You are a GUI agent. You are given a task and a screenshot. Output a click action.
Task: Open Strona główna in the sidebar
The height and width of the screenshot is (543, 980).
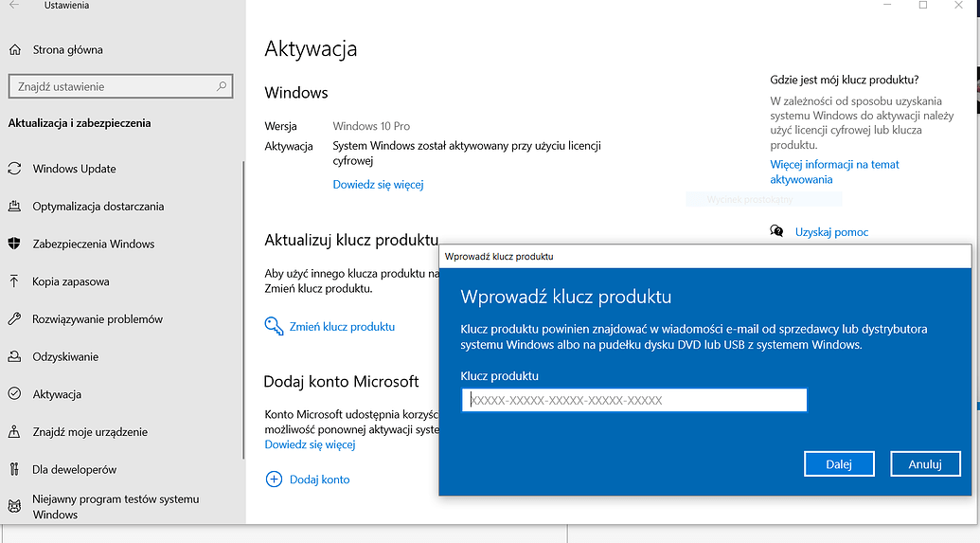click(67, 49)
